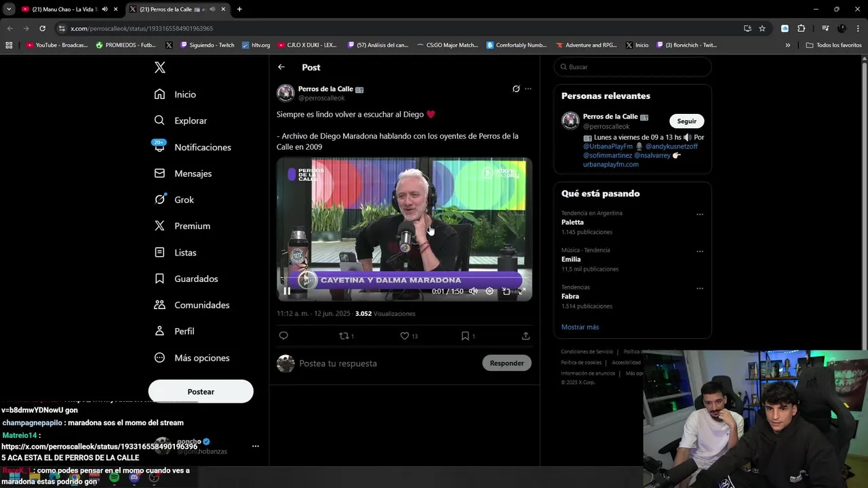Open the @UrbanaPlayFm mention link
This screenshot has height=488, width=868.
608,146
